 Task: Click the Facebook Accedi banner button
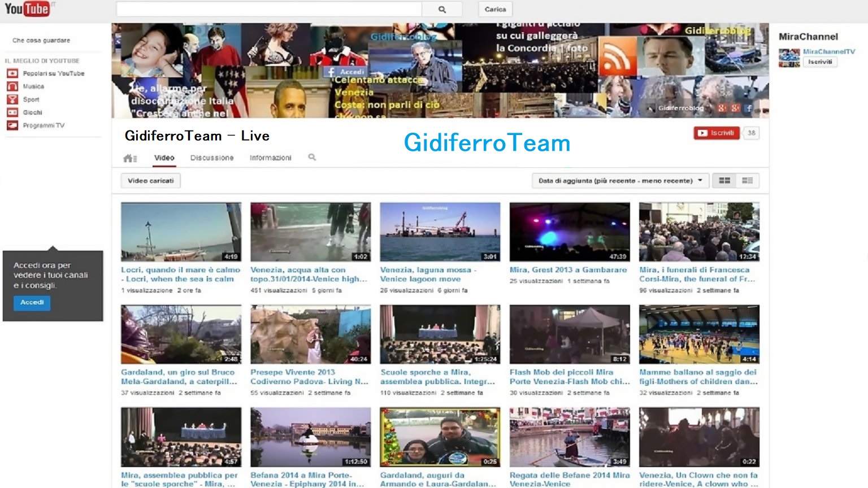tap(346, 72)
